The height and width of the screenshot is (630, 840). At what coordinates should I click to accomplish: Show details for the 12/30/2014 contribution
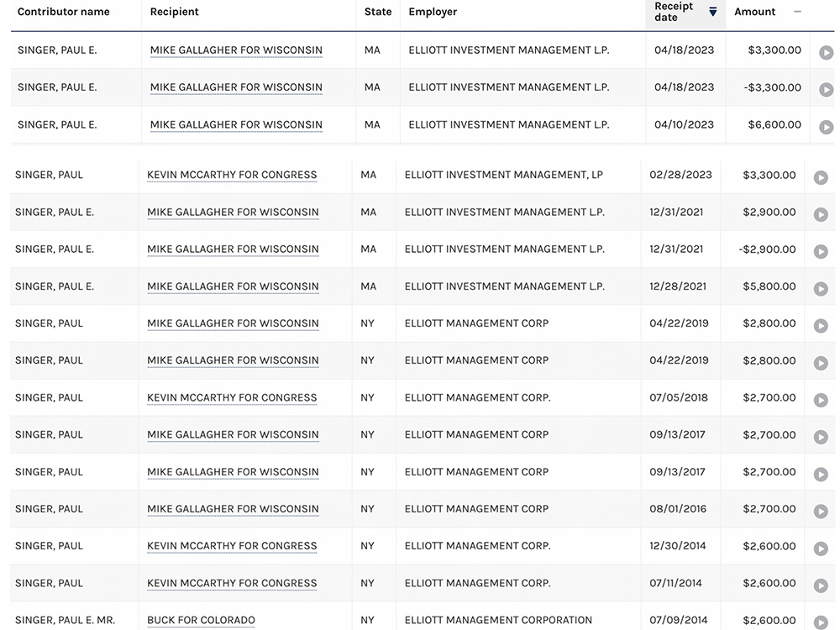coord(821,548)
